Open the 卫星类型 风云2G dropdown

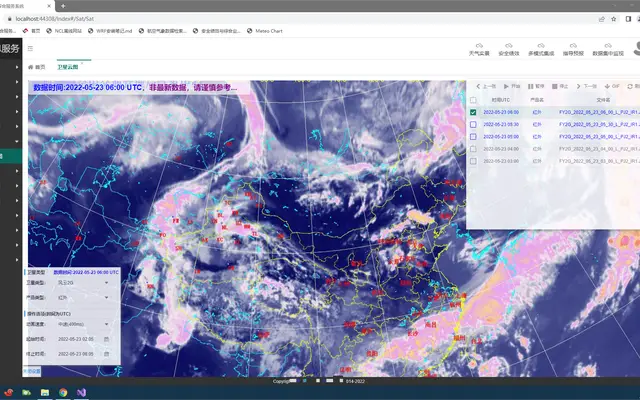[x=83, y=283]
